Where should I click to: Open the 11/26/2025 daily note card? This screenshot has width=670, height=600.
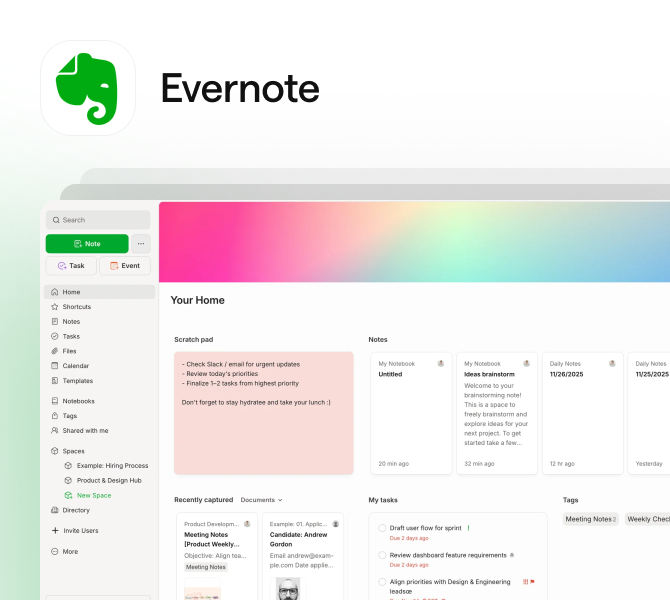(583, 413)
